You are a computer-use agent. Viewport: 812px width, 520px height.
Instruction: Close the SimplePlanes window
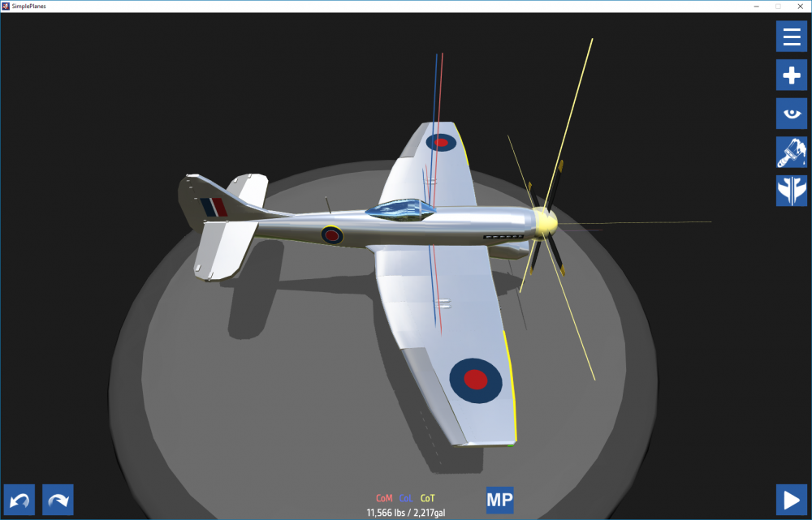(800, 6)
